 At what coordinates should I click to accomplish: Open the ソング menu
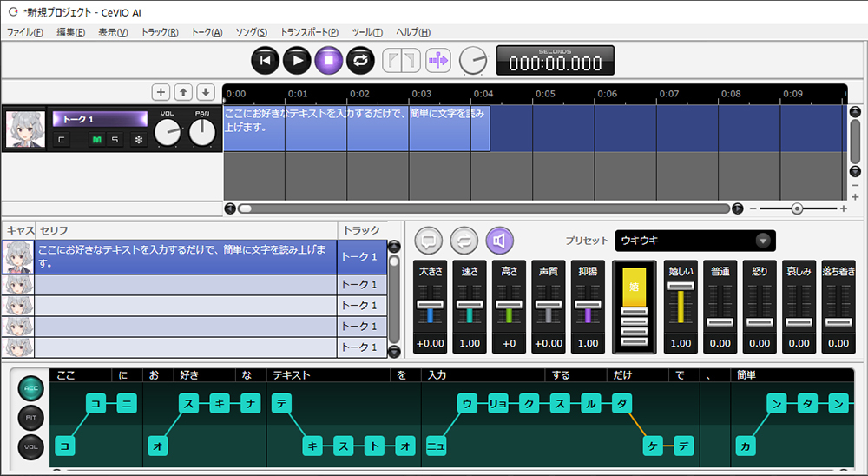(252, 32)
